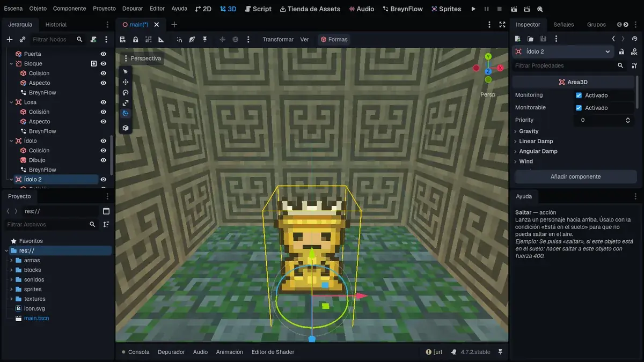Toggle FileSystem split view icon

pos(106,211)
